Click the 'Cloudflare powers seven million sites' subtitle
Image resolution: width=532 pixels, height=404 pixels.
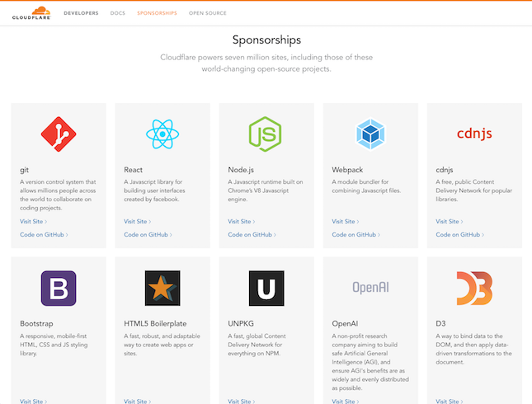(x=266, y=63)
